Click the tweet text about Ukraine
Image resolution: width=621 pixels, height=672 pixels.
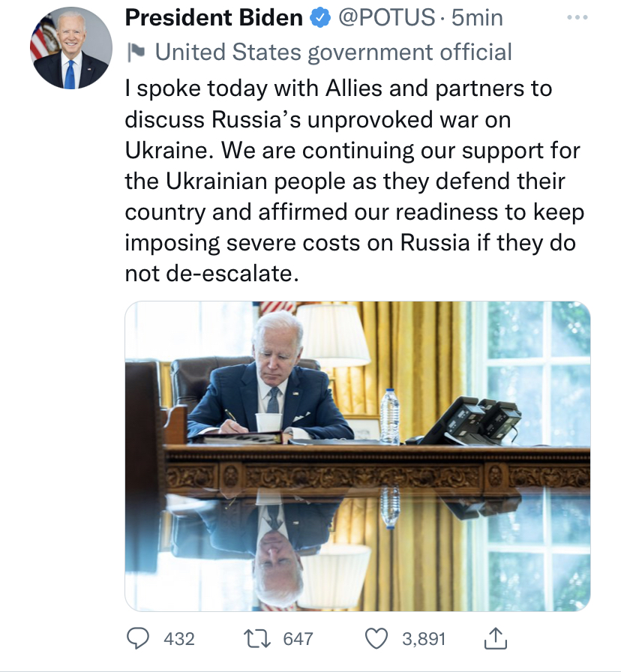(x=352, y=181)
